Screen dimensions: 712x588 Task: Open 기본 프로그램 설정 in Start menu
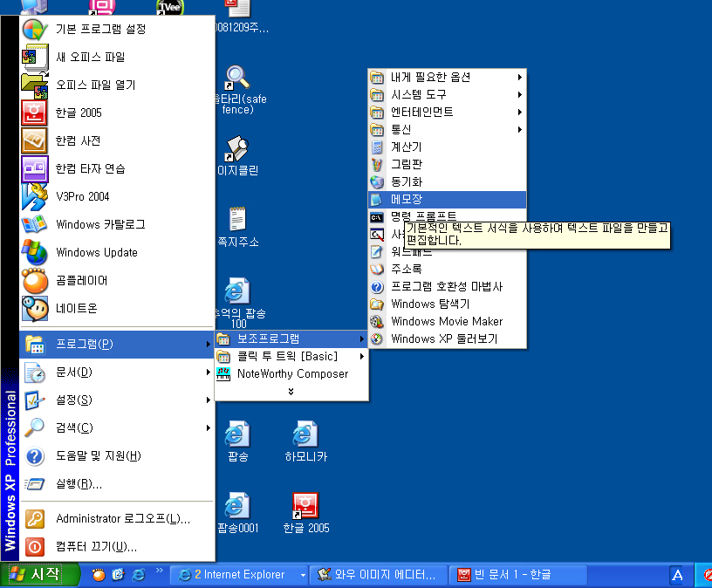tap(117, 29)
